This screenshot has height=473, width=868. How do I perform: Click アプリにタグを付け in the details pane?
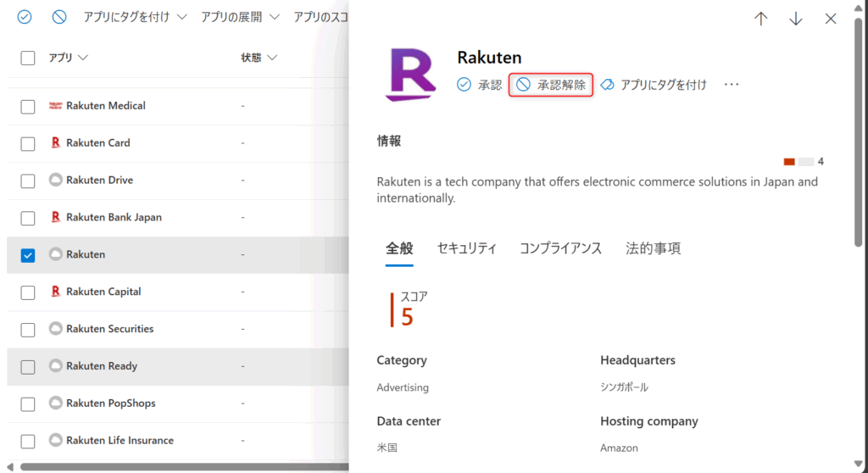point(654,85)
